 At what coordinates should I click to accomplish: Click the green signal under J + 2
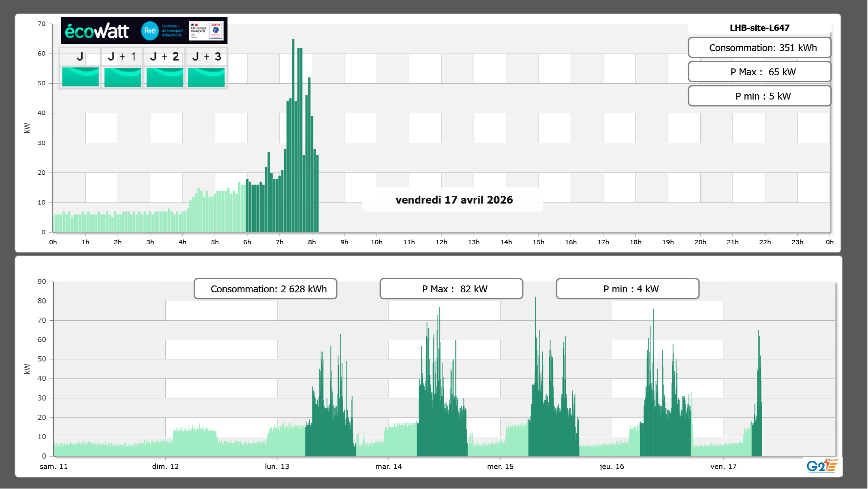tap(165, 77)
